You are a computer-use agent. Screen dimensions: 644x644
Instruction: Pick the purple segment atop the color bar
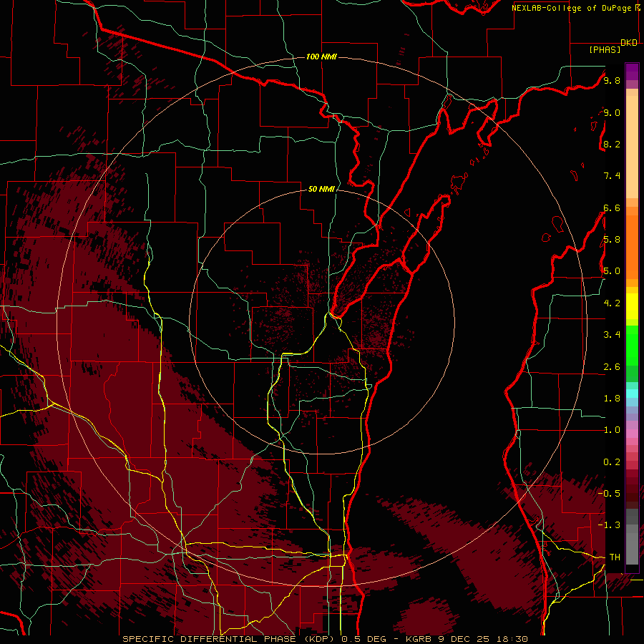pyautogui.click(x=632, y=72)
